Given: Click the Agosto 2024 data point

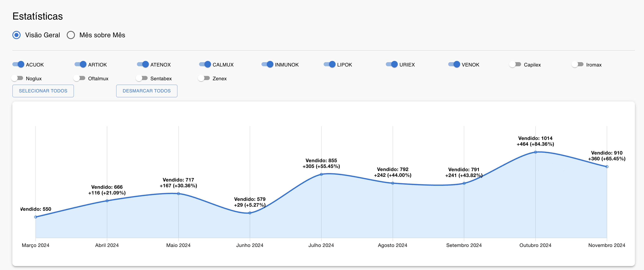Looking at the screenshot, I should pos(393,183).
